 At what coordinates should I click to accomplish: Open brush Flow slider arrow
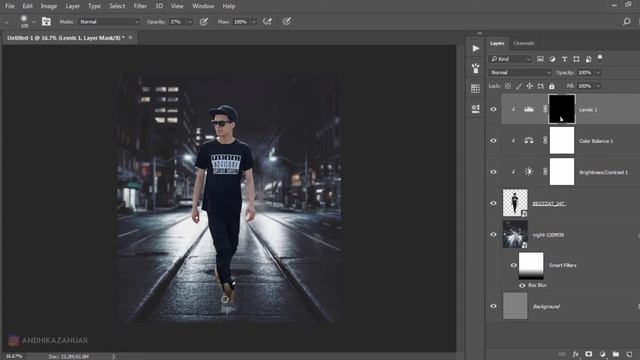point(253,22)
